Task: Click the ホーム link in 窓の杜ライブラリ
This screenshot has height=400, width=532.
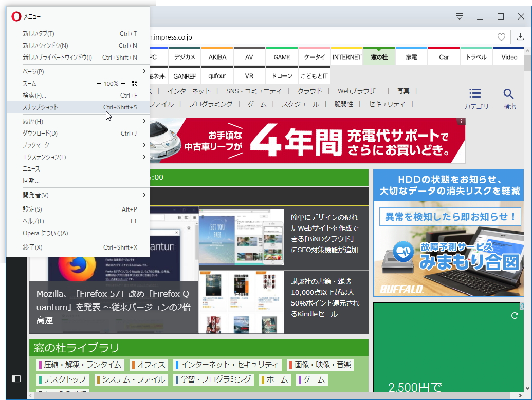Action: tap(275, 380)
